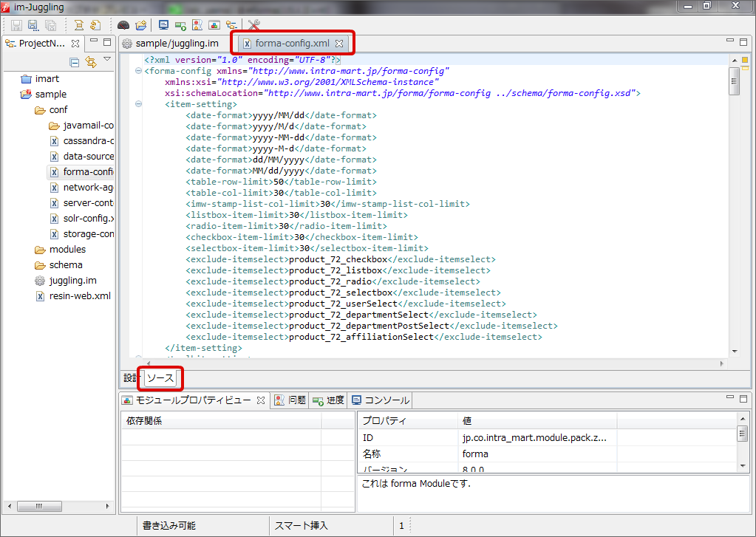Screen dimensions: 756x537
Task: Click the wrench and screwdriver tools icon
Action: click(x=253, y=25)
